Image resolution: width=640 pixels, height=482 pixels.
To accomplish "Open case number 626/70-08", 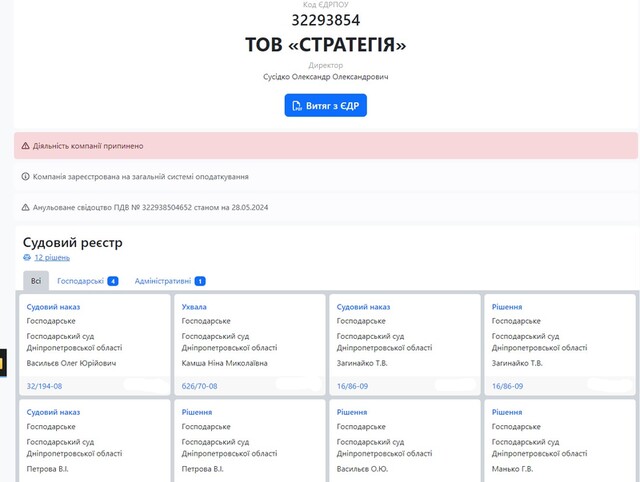I will click(x=201, y=385).
